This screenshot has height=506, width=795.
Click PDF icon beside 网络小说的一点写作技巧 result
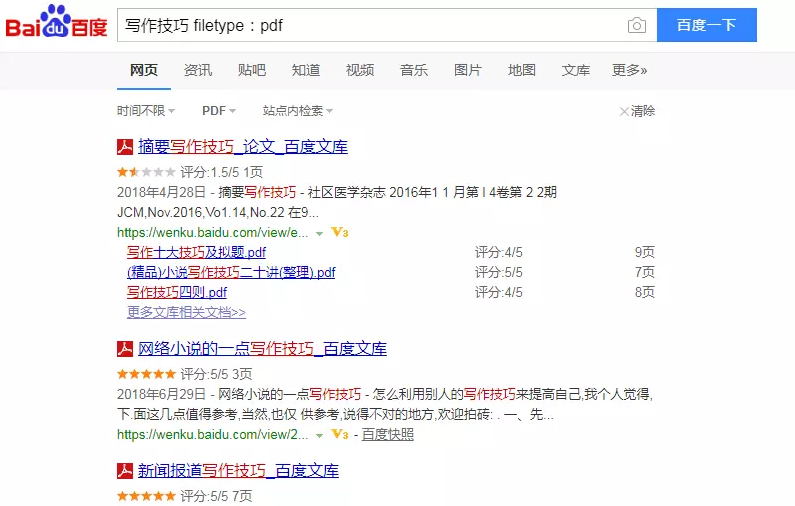[x=125, y=349]
